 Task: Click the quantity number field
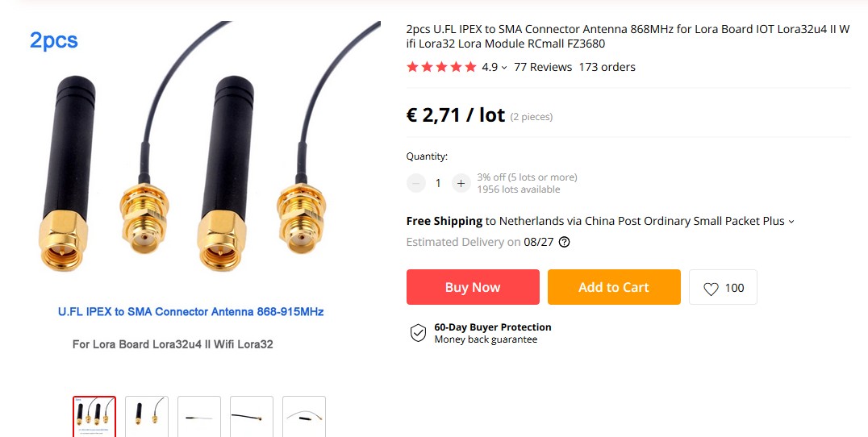click(x=438, y=183)
